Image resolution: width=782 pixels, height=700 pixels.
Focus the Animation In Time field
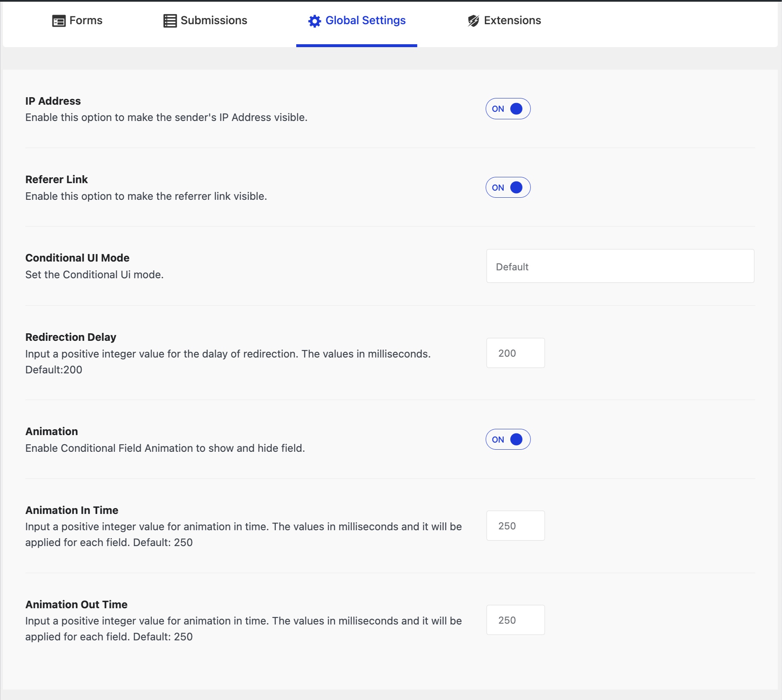515,526
